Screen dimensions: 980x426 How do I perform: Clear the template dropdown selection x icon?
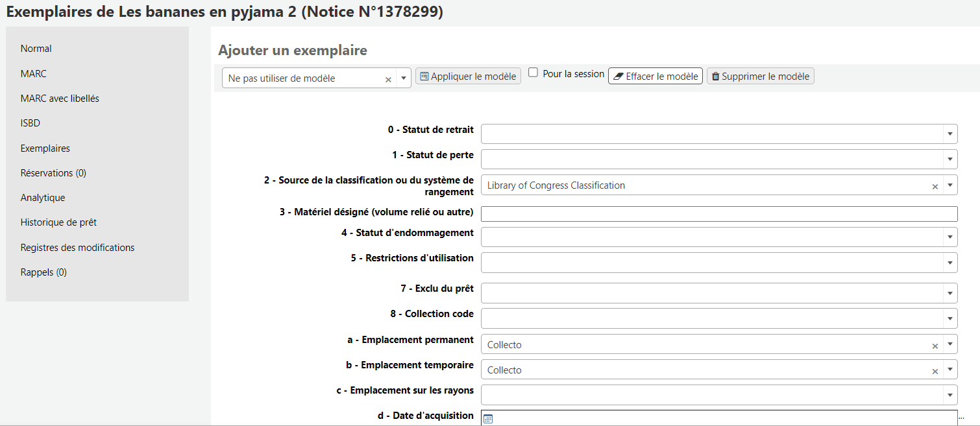388,79
